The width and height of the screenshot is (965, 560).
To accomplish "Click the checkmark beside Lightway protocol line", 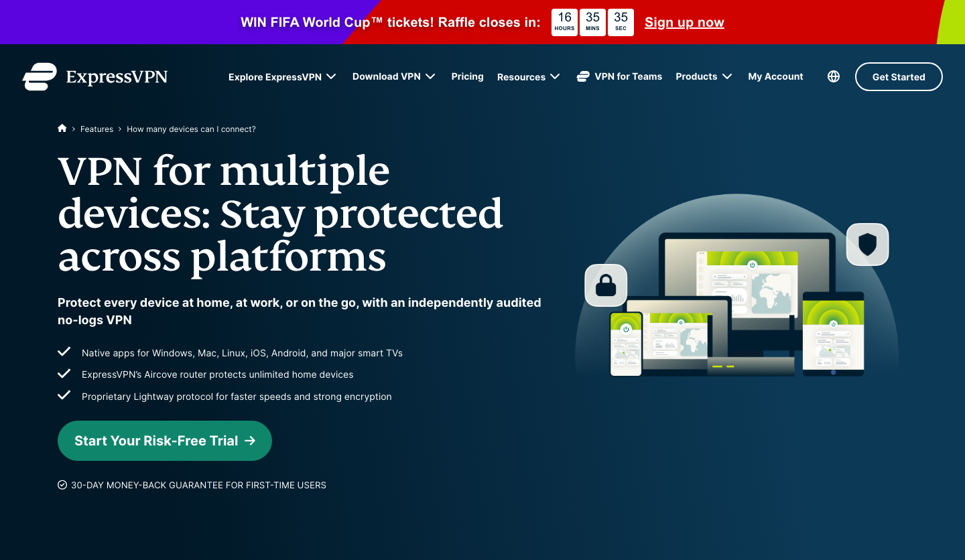I will coord(64,395).
